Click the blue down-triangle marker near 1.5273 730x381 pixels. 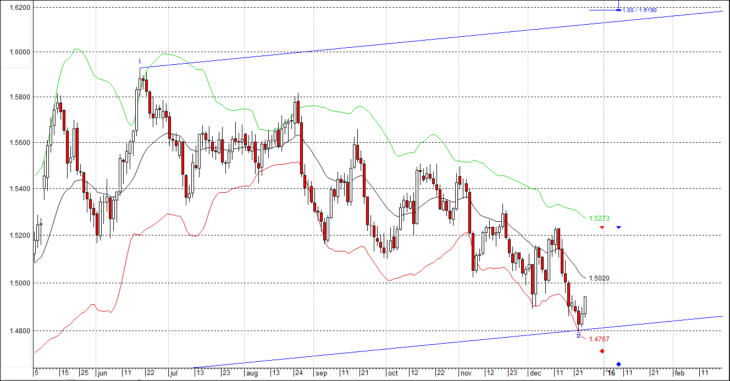click(619, 227)
